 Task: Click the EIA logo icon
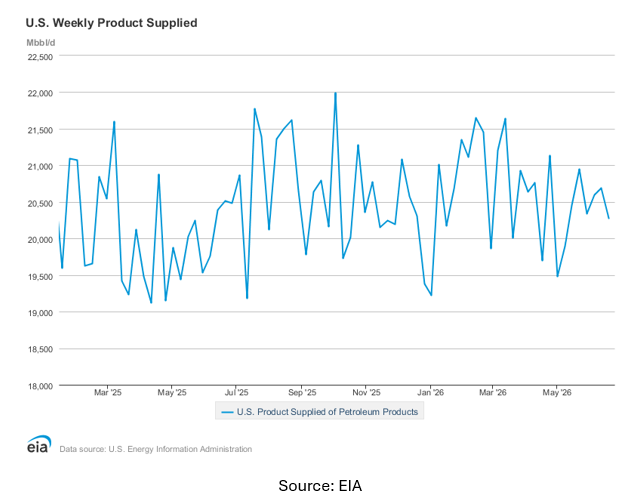(x=39, y=444)
